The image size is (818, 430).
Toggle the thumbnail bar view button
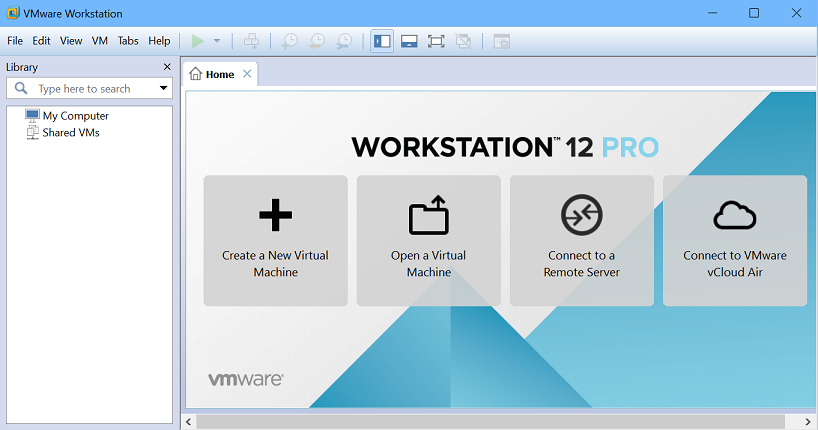coord(408,41)
